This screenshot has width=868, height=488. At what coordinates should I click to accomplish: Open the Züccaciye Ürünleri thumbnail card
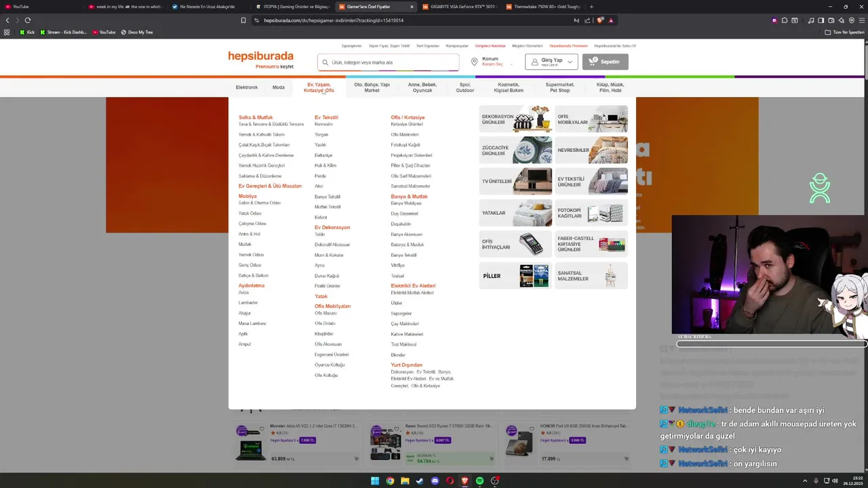(515, 150)
